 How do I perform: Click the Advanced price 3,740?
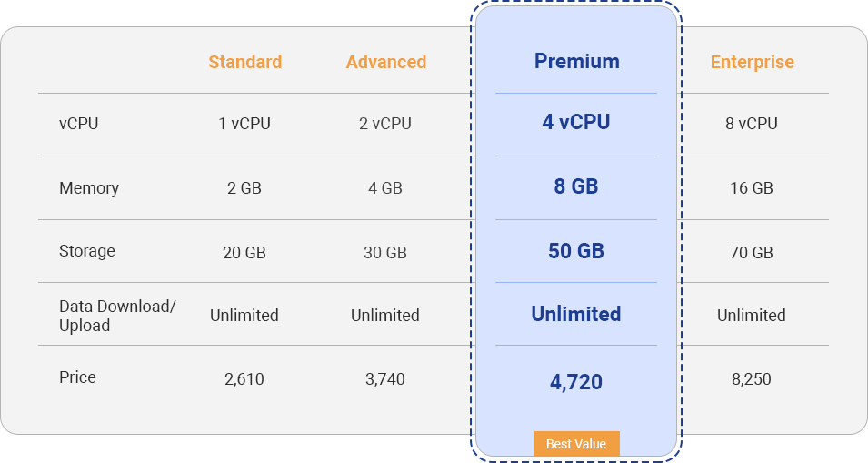(x=385, y=379)
